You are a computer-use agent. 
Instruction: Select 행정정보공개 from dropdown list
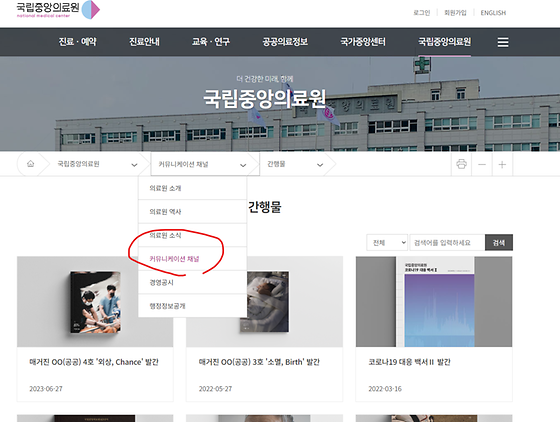pyautogui.click(x=192, y=306)
